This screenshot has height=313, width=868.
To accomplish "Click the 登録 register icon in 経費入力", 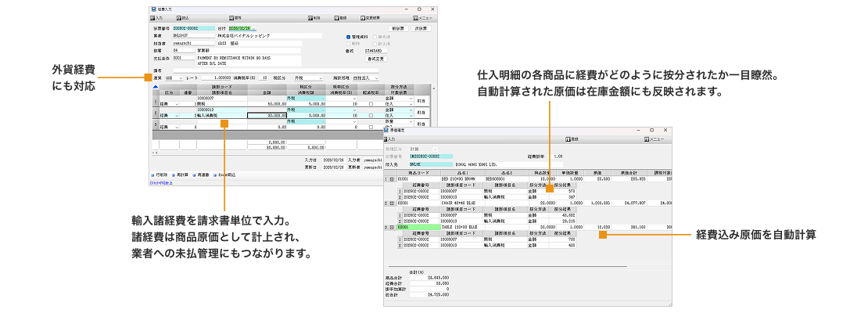I will (336, 16).
